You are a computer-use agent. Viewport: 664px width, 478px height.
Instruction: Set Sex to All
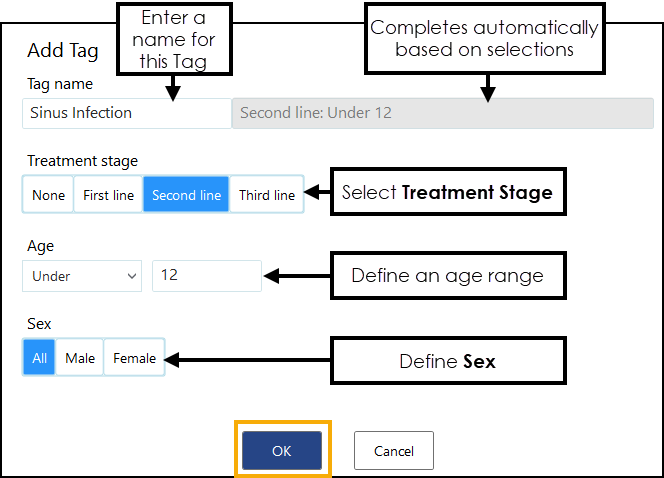tap(40, 358)
